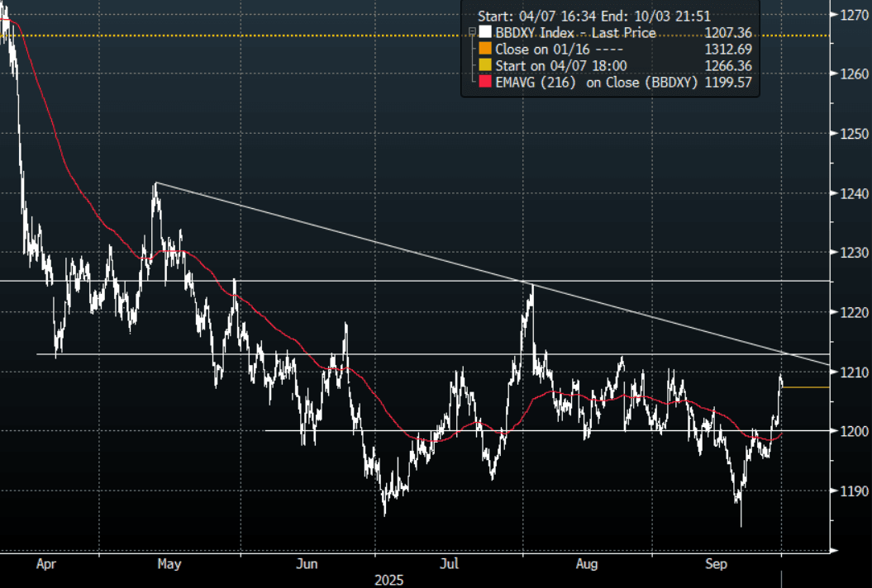The image size is (872, 588).
Task: Select the 'EMAVG (216) on Close (BBDXY)' label
Action: pyautogui.click(x=597, y=83)
